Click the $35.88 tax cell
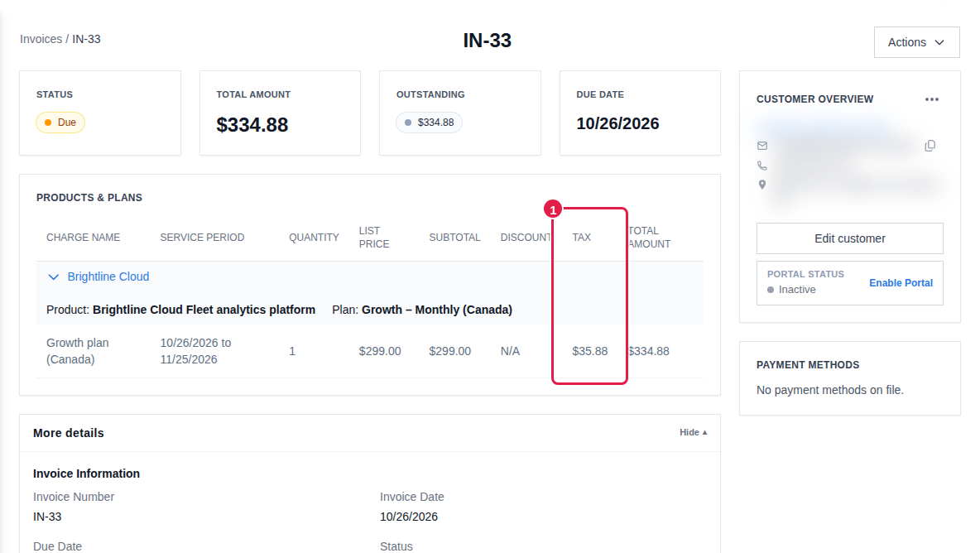Image resolution: width=980 pixels, height=553 pixels. 589,351
